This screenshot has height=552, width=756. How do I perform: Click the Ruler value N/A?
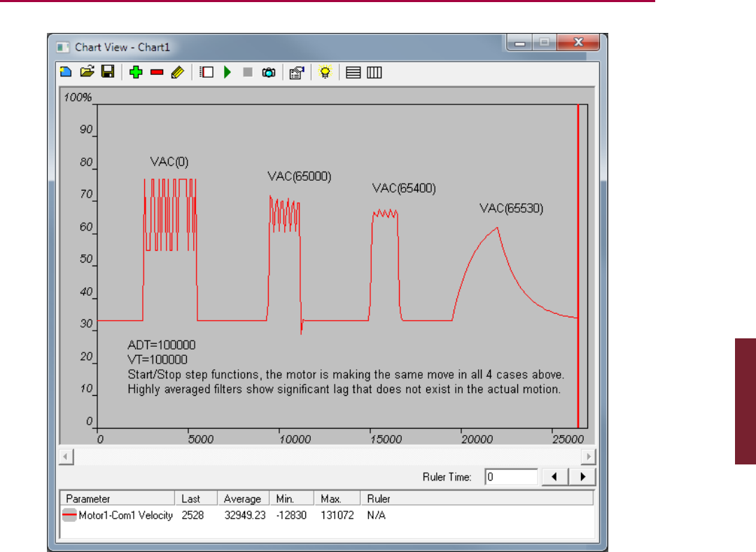click(x=376, y=516)
